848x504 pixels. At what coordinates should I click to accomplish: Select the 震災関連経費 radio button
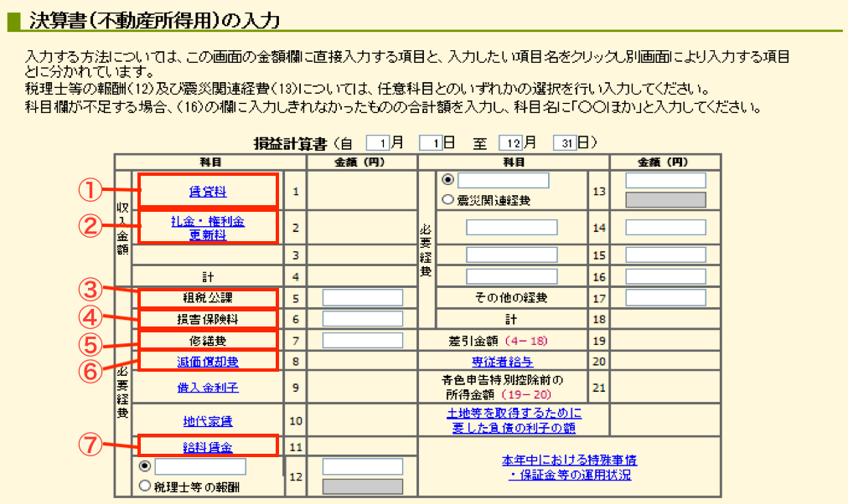click(x=447, y=199)
